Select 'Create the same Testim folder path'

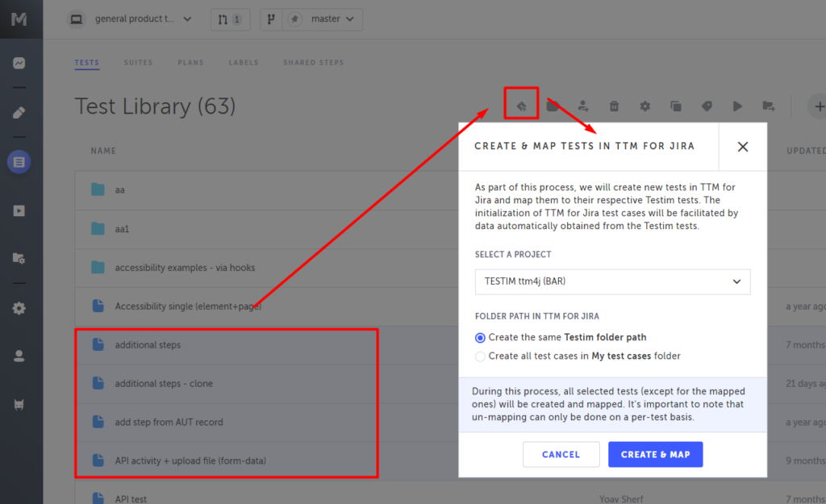(481, 337)
